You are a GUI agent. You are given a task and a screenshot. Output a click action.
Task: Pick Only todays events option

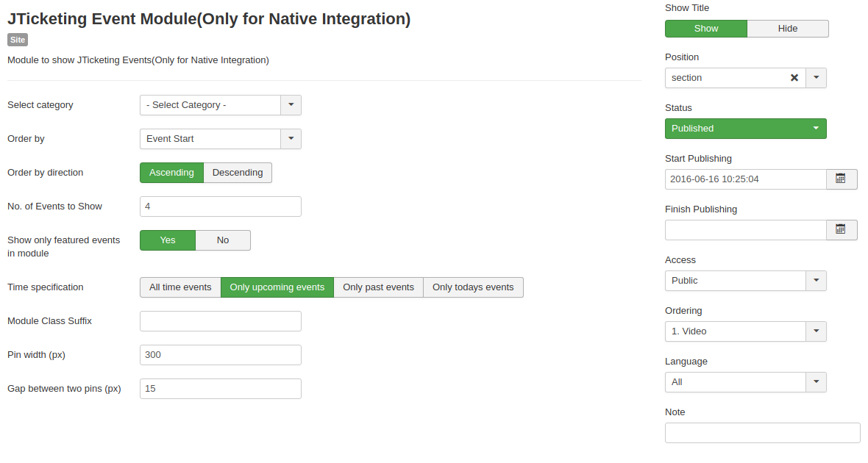point(473,287)
